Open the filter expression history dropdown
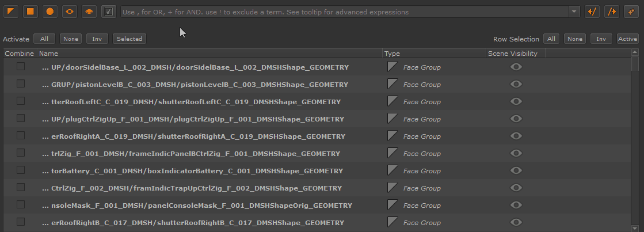 coord(574,12)
